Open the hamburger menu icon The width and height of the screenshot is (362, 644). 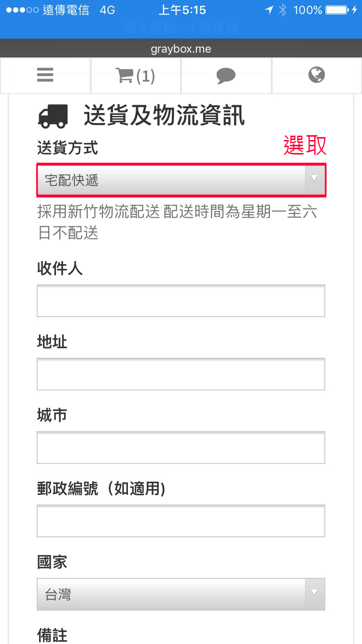[x=45, y=75]
